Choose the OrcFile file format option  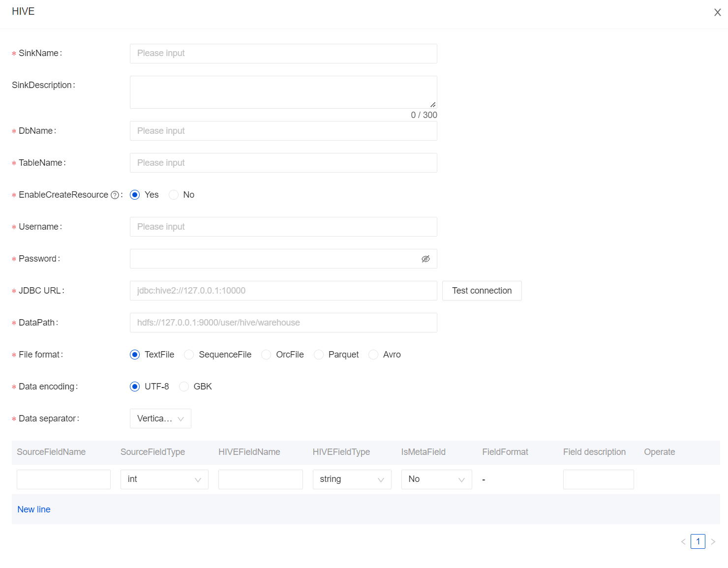click(x=266, y=355)
